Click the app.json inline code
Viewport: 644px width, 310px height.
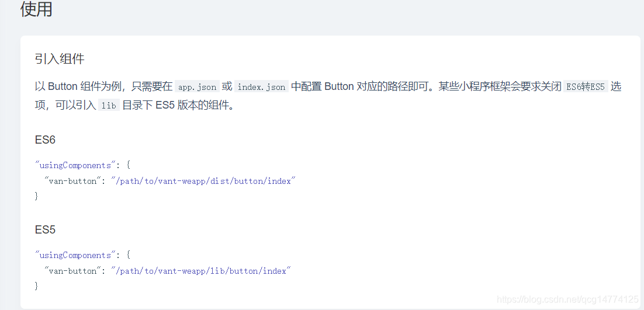(x=197, y=87)
